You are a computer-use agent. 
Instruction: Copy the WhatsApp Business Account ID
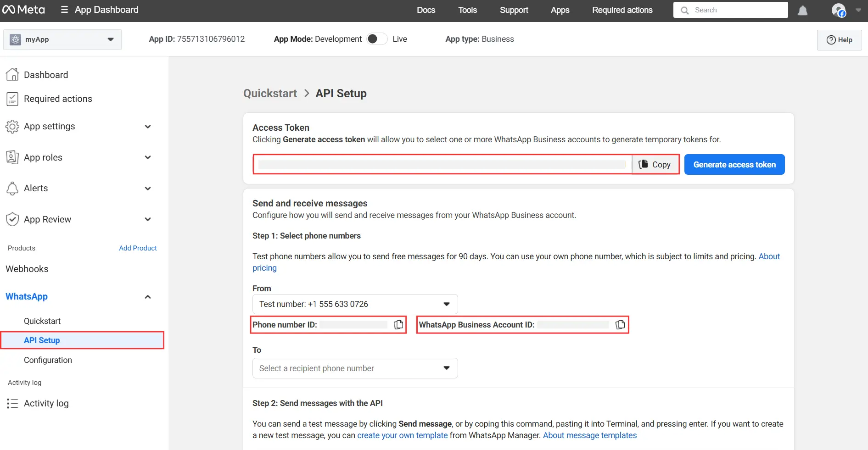pos(620,325)
